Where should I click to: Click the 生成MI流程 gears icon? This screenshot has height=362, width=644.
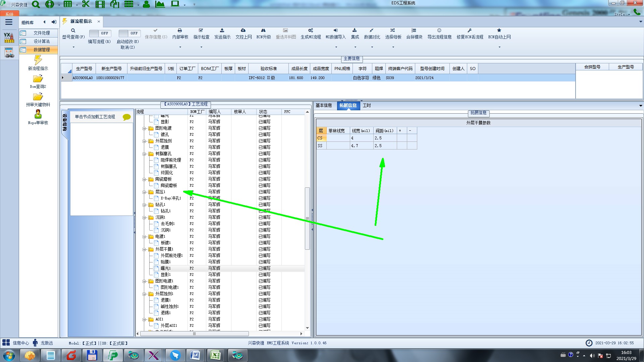[311, 31]
